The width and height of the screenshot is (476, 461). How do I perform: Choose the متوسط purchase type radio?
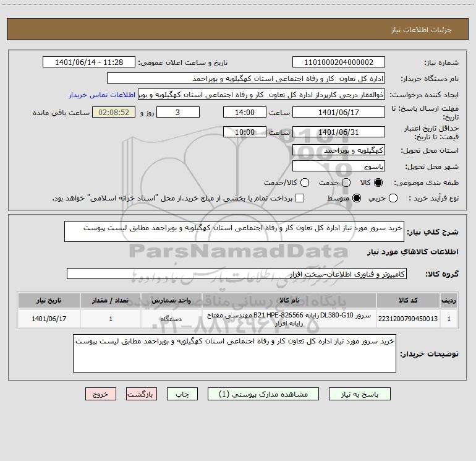pos(357,199)
